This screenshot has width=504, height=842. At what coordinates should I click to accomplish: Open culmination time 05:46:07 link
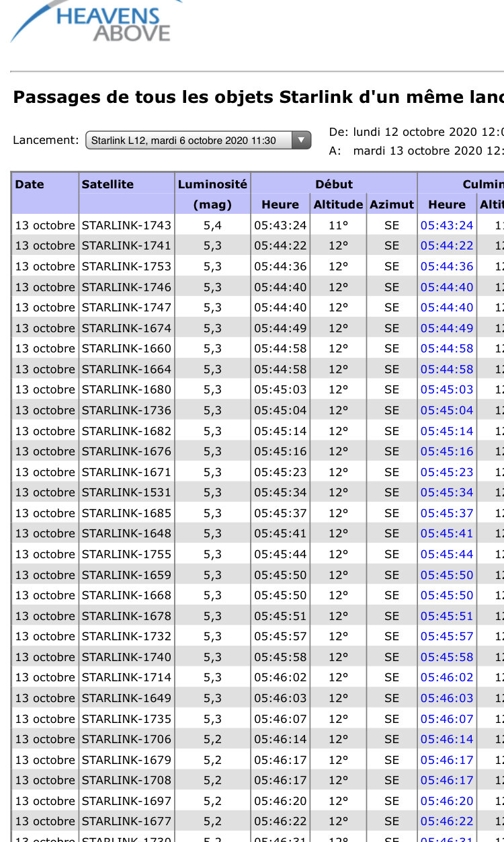coord(447,719)
